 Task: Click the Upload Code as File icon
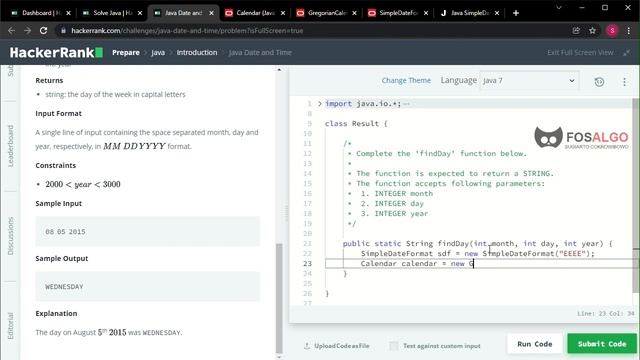tap(307, 346)
